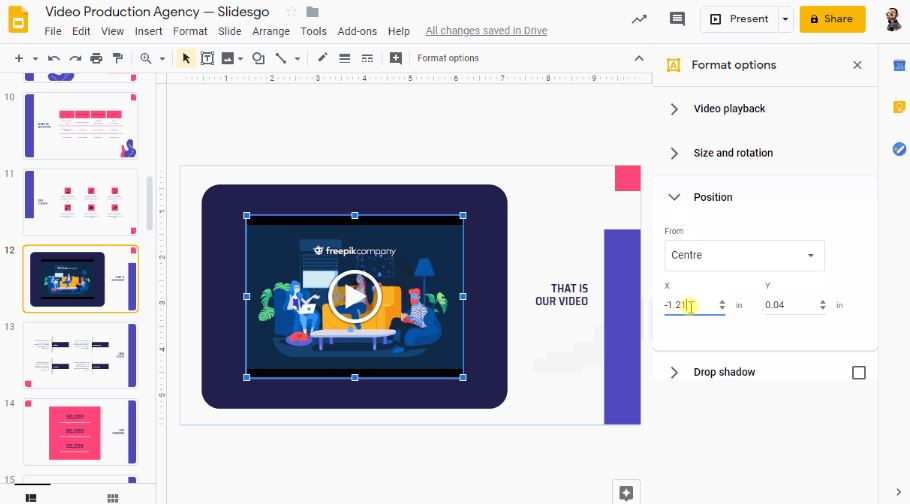The image size is (910, 504).
Task: Insert an image
Action: tap(228, 58)
